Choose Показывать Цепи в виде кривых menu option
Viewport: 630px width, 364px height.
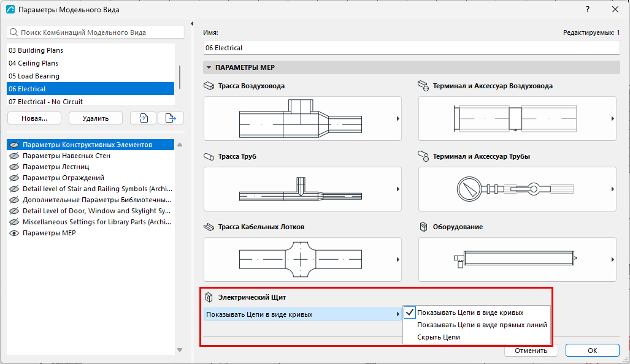(x=477, y=313)
